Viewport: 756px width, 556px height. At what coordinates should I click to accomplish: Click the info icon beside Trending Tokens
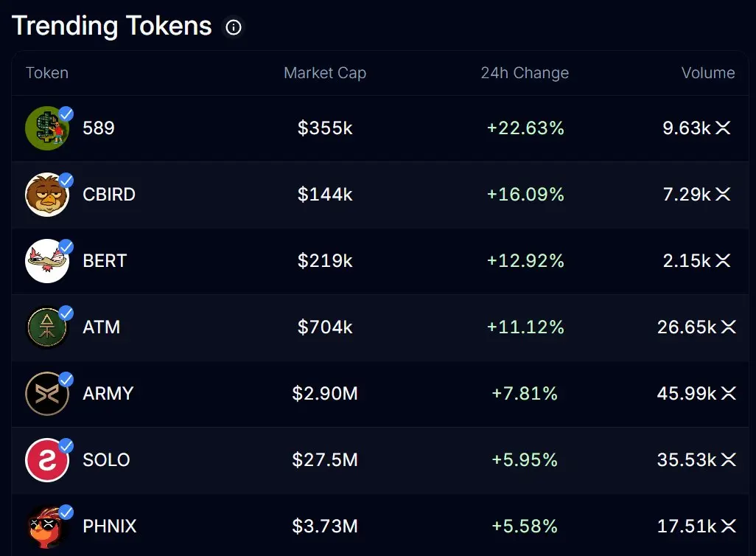234,28
